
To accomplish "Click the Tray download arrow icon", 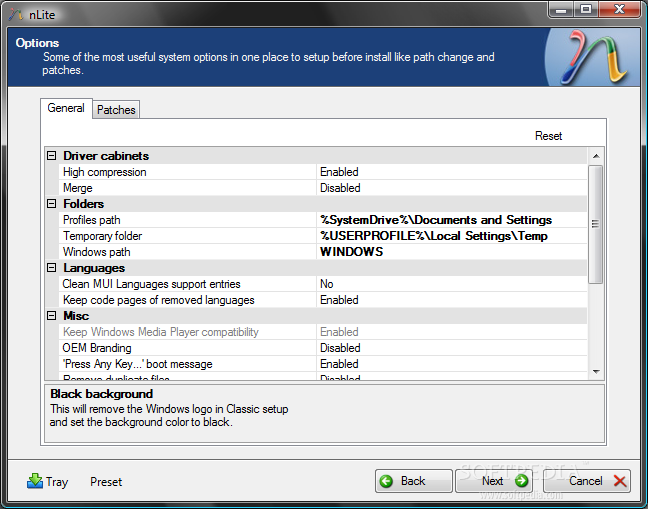I will point(35,481).
